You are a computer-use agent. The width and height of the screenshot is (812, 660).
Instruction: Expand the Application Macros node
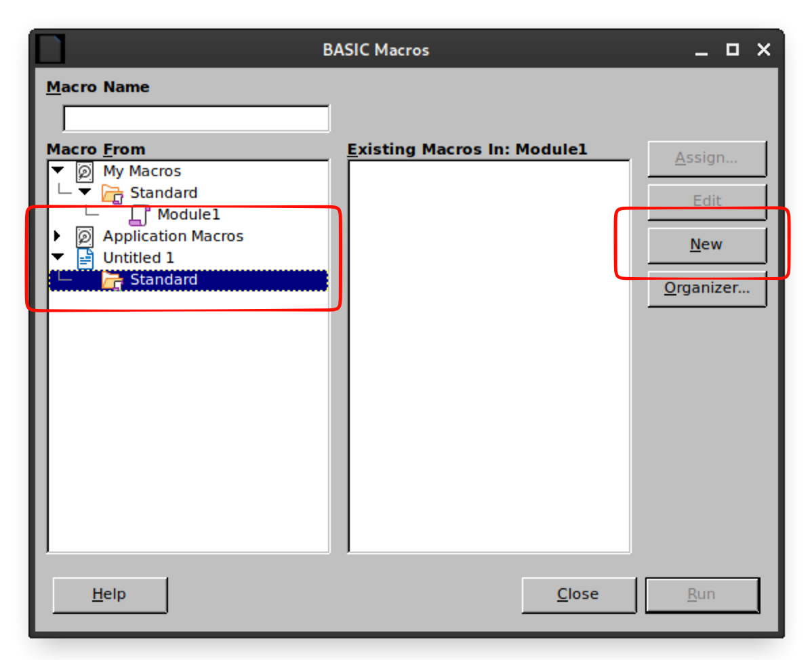(58, 236)
